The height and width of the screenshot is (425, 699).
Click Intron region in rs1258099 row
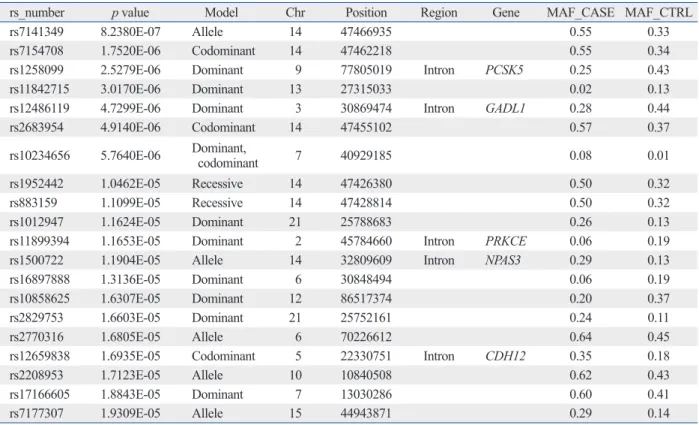pos(439,70)
